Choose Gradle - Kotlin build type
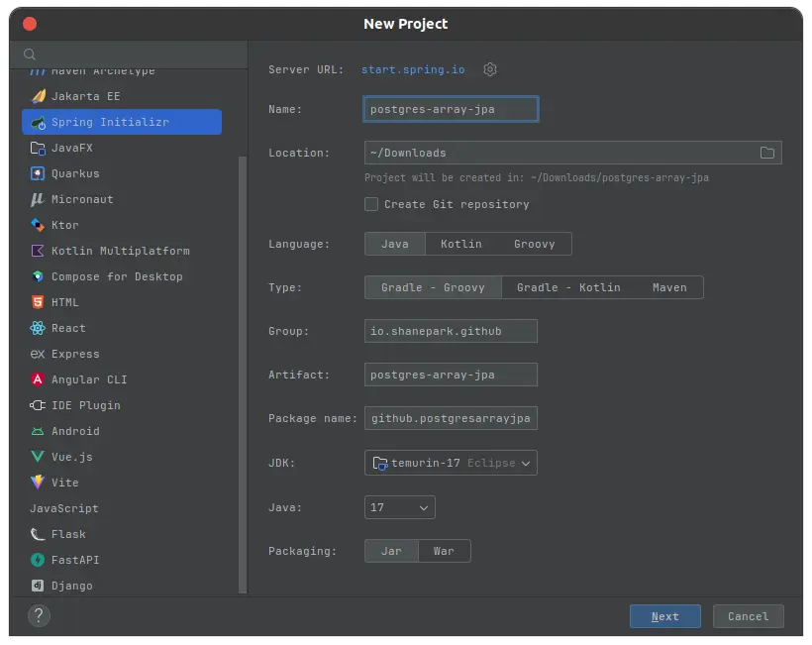 point(568,287)
